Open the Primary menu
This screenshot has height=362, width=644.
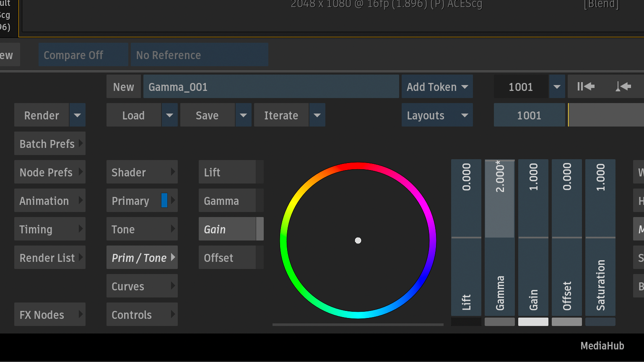[x=142, y=200]
